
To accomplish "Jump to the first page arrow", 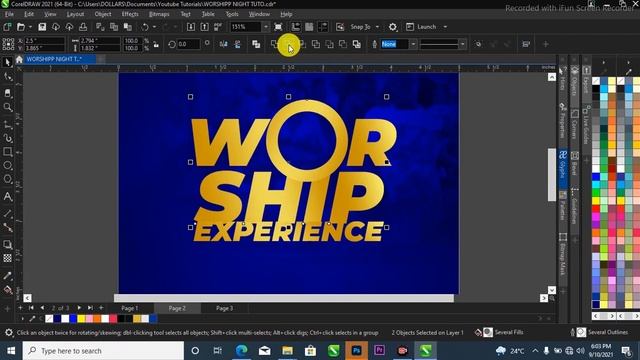I will point(31,308).
